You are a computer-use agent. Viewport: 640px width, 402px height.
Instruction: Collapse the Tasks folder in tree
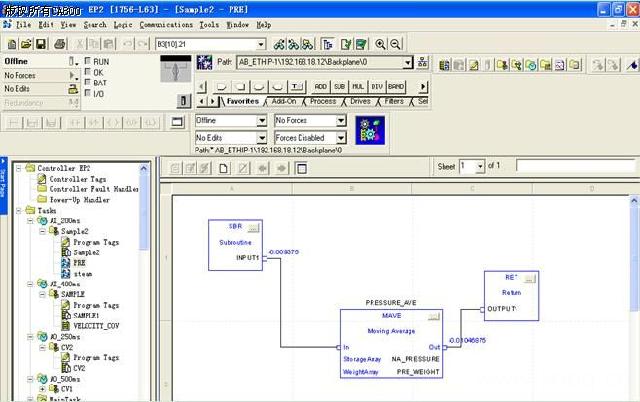18,211
